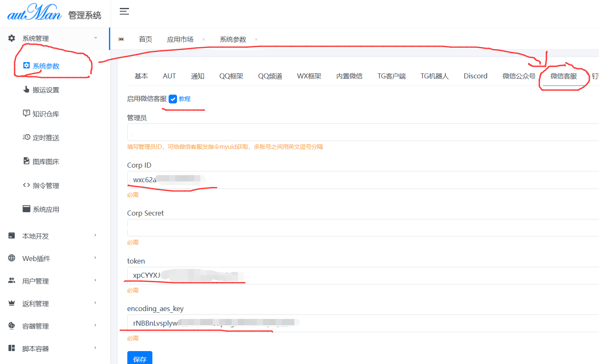
Task: Open 搬运设置 from the sidebar
Action: [45, 90]
